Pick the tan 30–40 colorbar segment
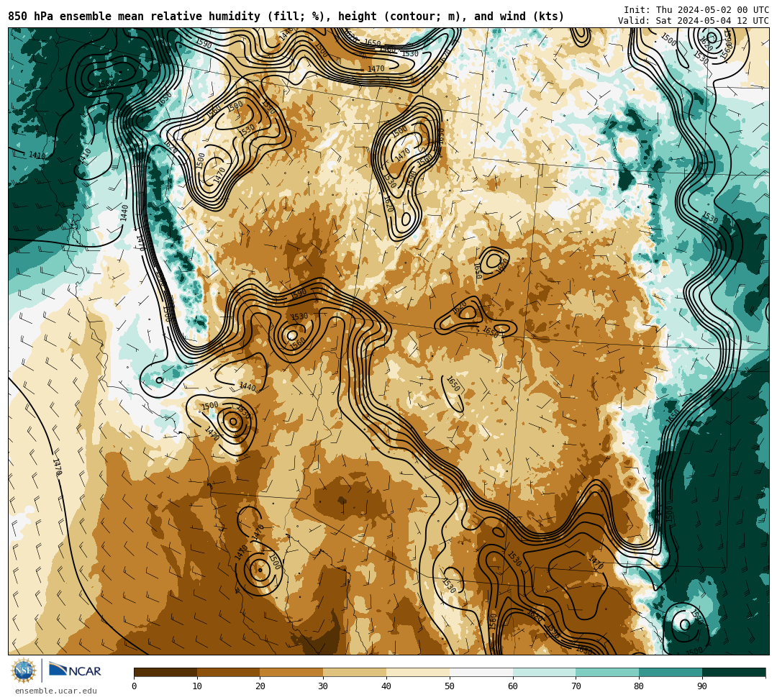Viewport: 777px width, 700px height. 355,672
